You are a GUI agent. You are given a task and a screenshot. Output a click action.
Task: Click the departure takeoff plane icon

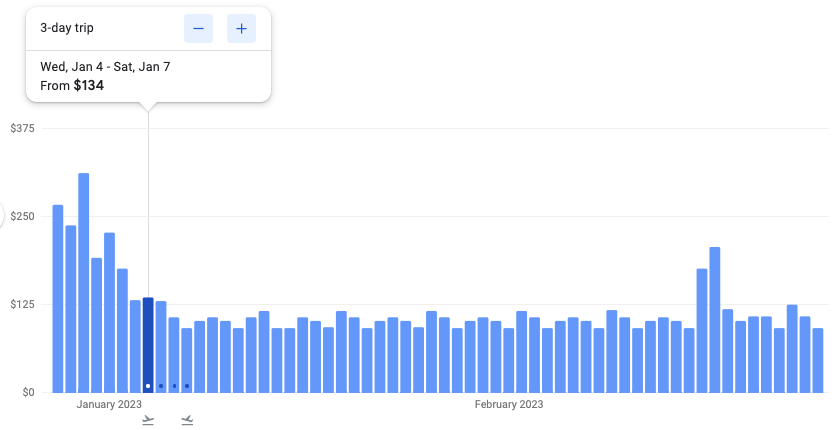pyautogui.click(x=148, y=420)
